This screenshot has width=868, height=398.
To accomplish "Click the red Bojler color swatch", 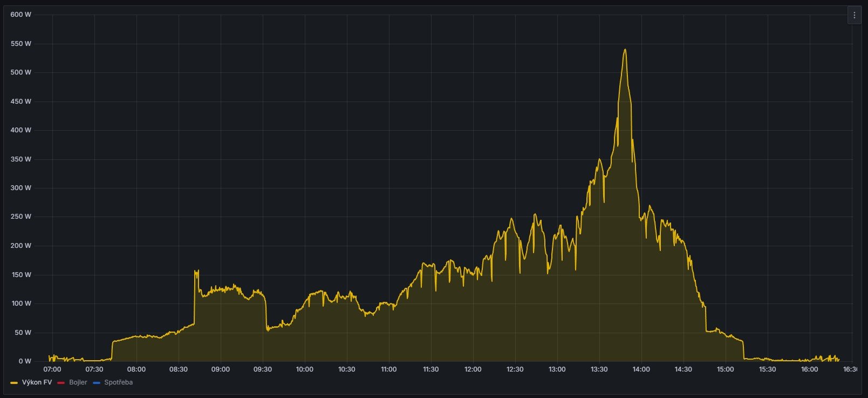I will 61,383.
